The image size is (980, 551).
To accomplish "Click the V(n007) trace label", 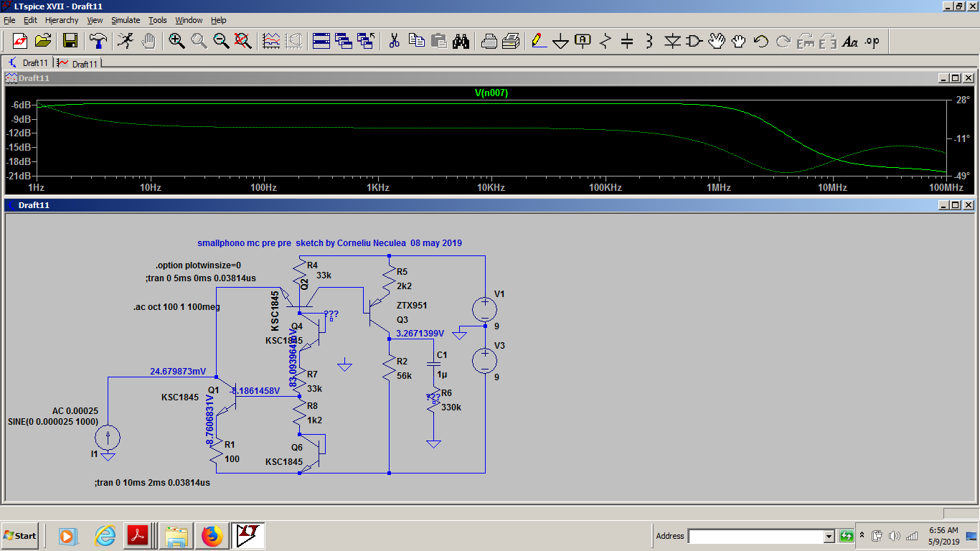I will [x=491, y=93].
